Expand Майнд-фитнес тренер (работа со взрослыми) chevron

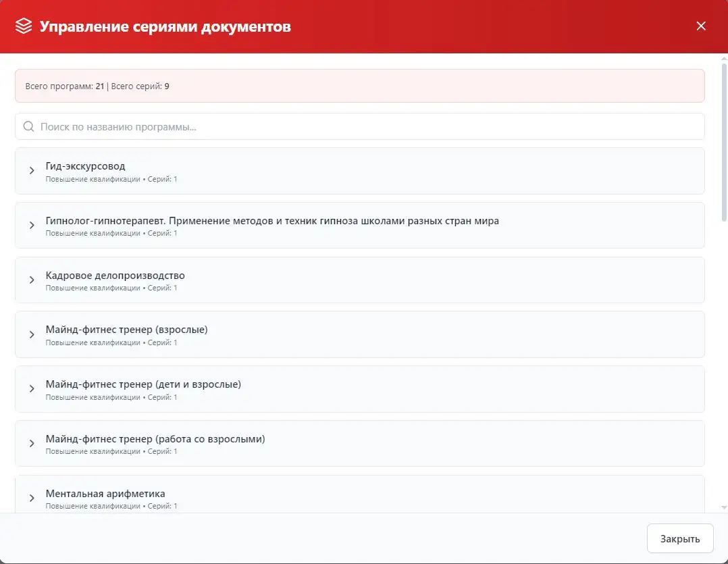click(32, 443)
